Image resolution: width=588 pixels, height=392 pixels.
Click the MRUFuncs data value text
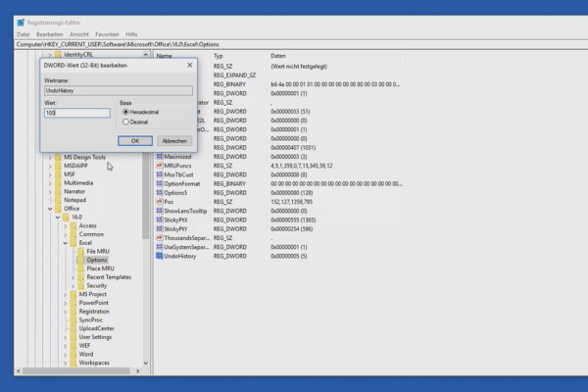[x=302, y=166]
